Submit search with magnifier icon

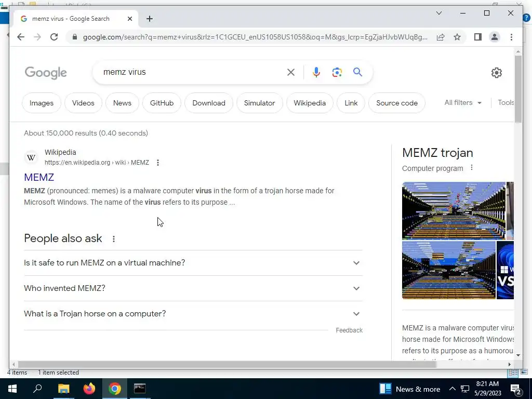point(357,72)
